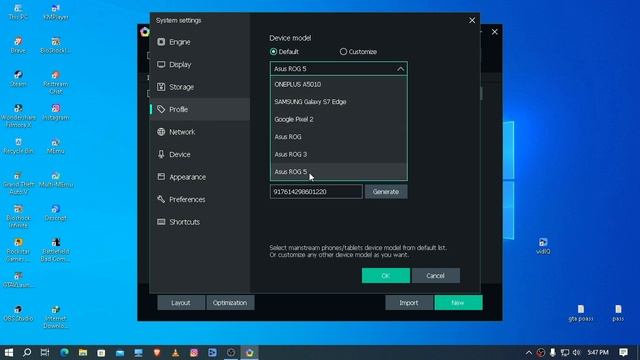Select the vidIQ desktop icon
Viewport: 640px width, 360px height.
point(543,246)
